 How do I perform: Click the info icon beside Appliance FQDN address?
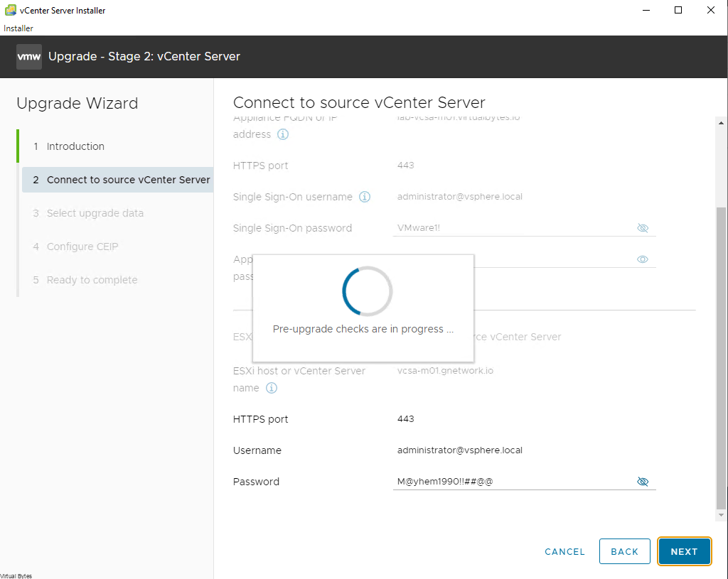click(x=283, y=134)
